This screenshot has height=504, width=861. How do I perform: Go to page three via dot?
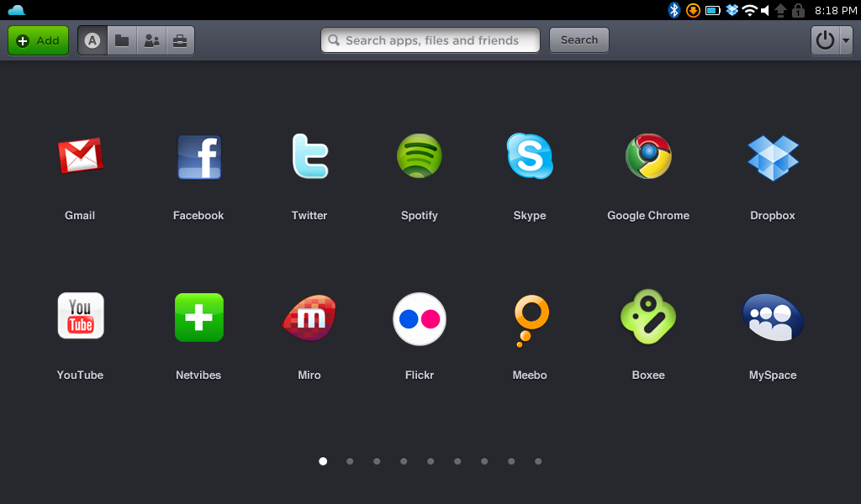377,461
